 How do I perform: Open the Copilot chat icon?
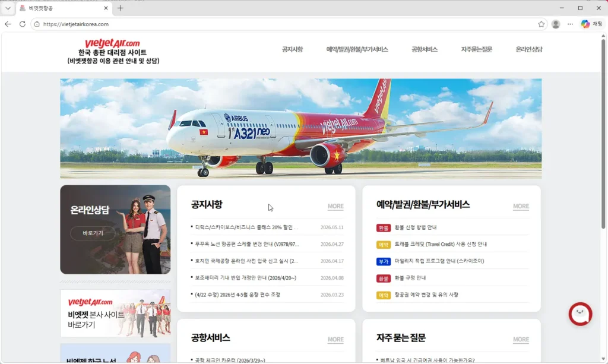585,24
